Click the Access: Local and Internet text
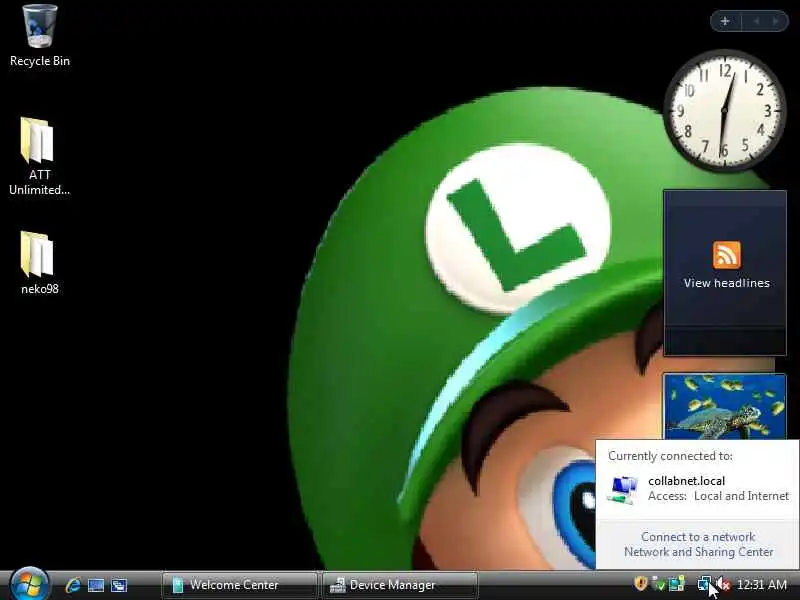800x600 pixels. (x=718, y=496)
